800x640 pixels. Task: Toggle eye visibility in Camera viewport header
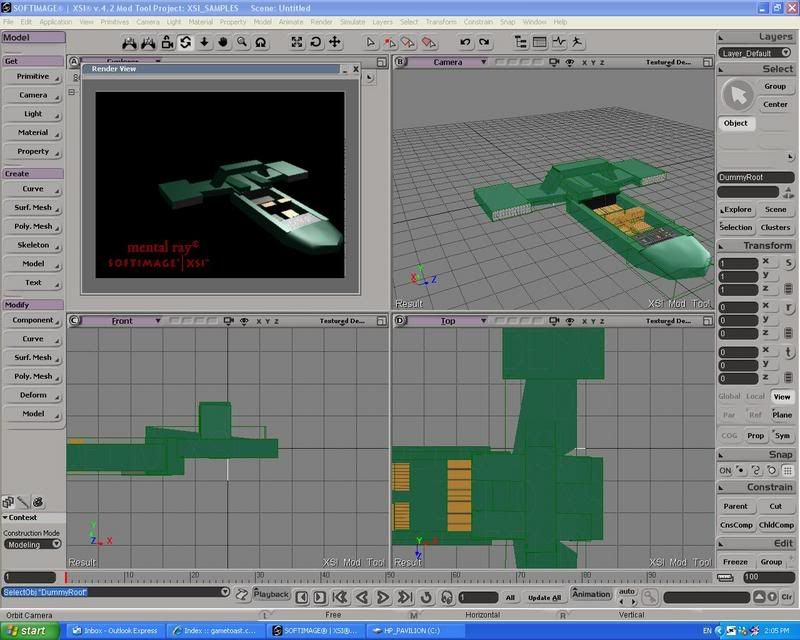pyautogui.click(x=570, y=62)
